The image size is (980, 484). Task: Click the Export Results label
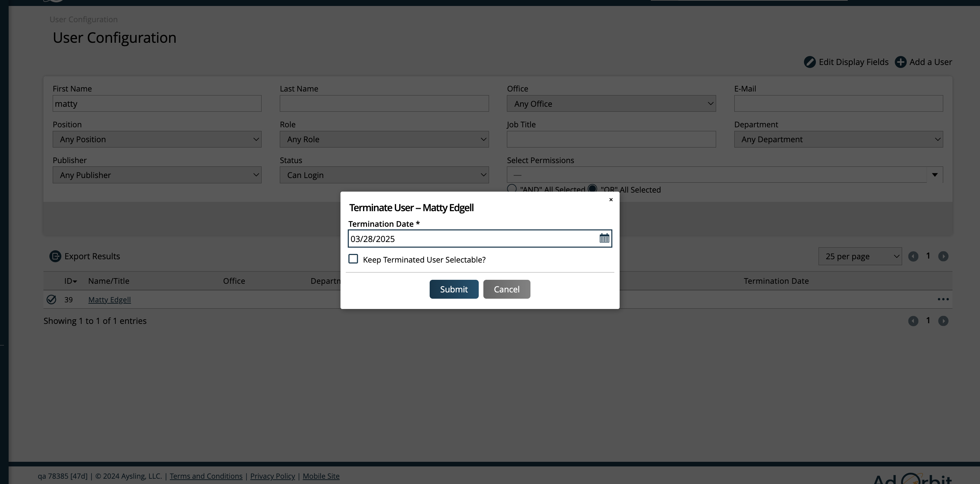click(92, 257)
